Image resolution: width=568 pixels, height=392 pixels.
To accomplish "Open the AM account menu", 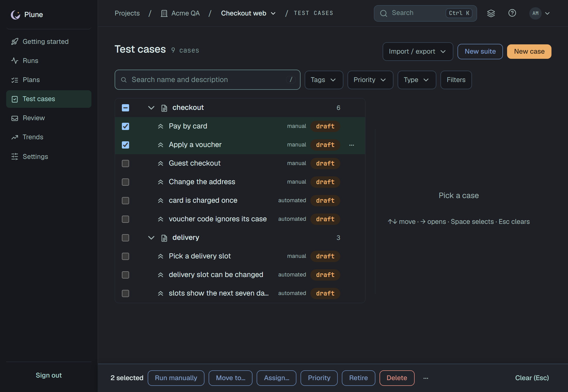I will tap(540, 13).
